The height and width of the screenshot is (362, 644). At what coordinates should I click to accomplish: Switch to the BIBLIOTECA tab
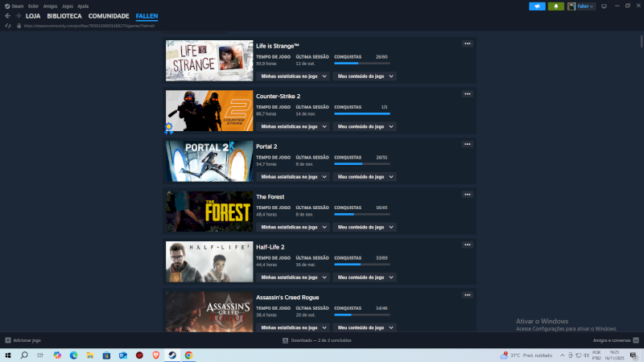[x=64, y=16]
